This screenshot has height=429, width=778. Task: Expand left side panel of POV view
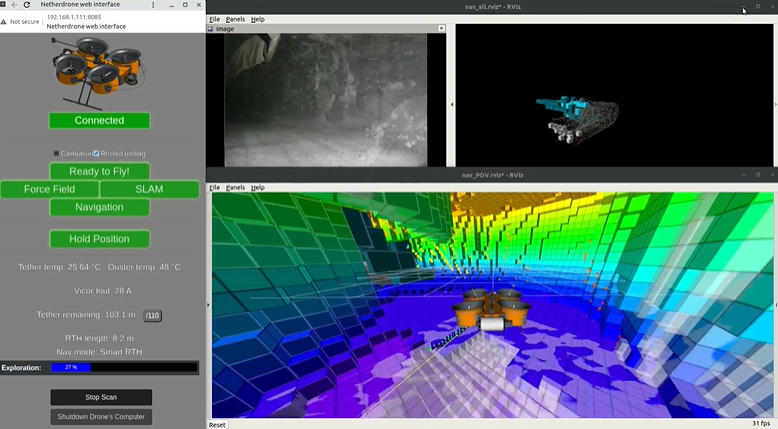[208, 305]
